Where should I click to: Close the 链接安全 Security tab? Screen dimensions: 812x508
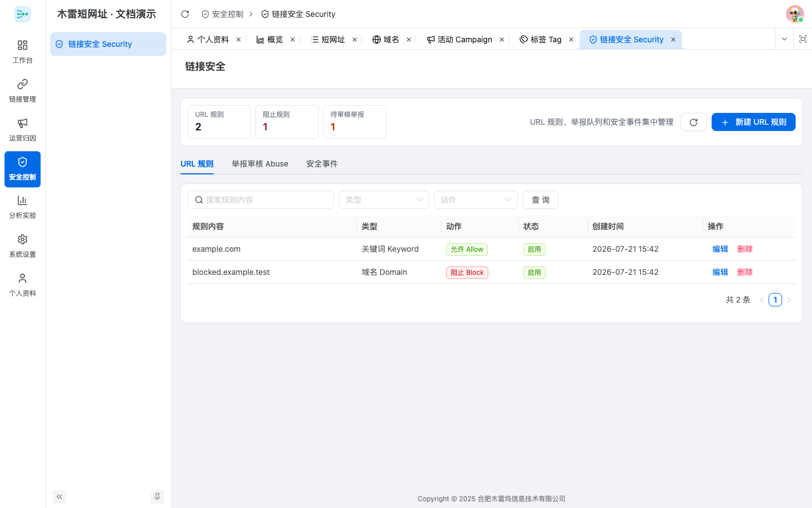pos(673,40)
